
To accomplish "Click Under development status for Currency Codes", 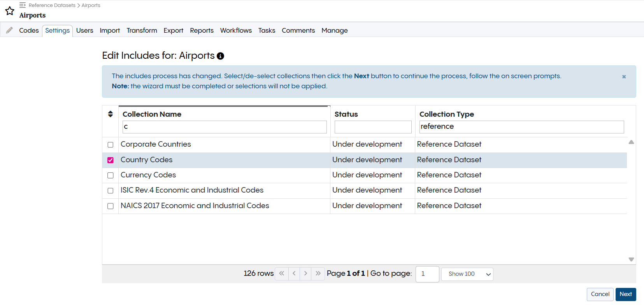I will (x=367, y=175).
